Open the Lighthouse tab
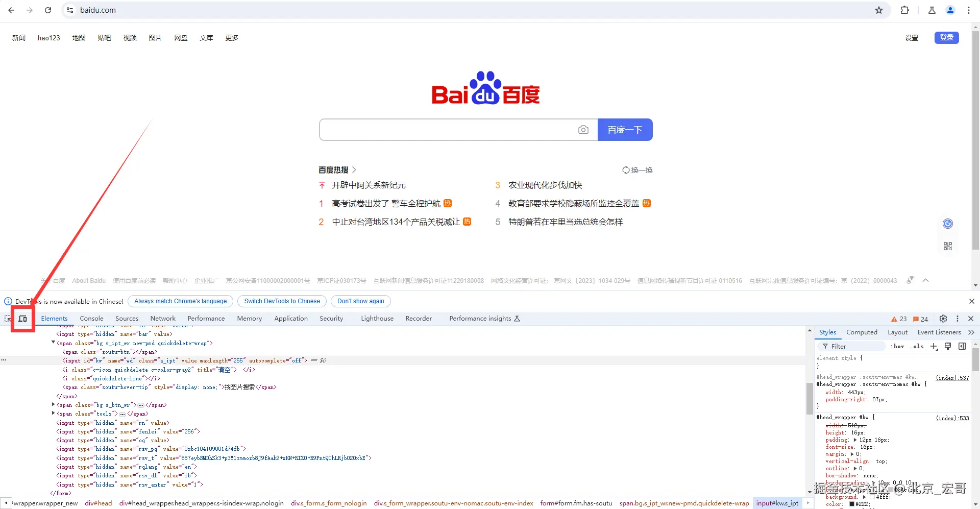This screenshot has height=509, width=980. 377,319
